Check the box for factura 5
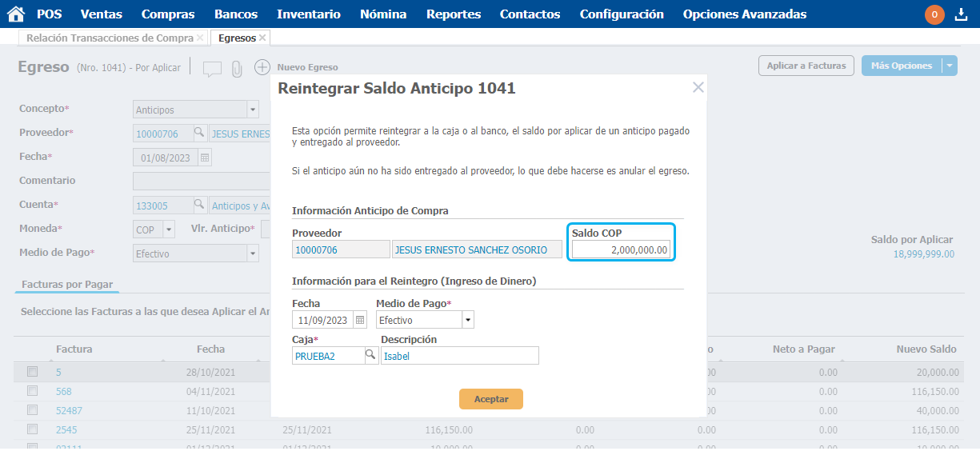The height and width of the screenshot is (451, 980). [33, 372]
